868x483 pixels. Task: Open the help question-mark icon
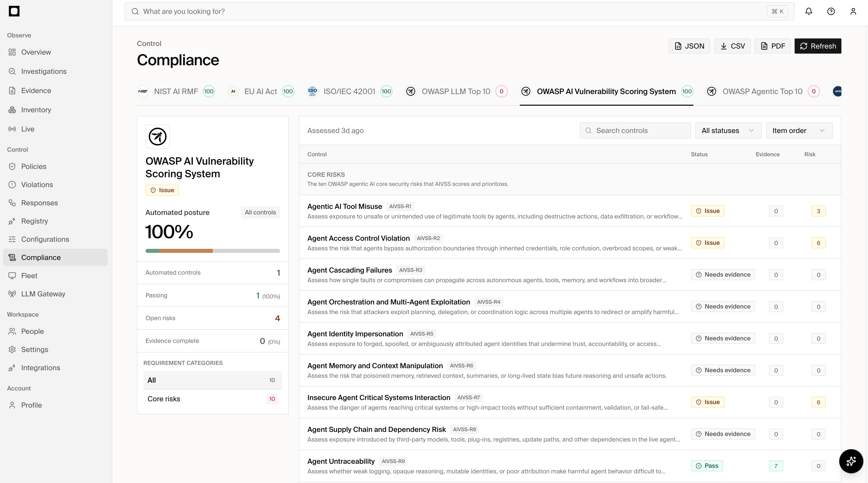coord(831,11)
